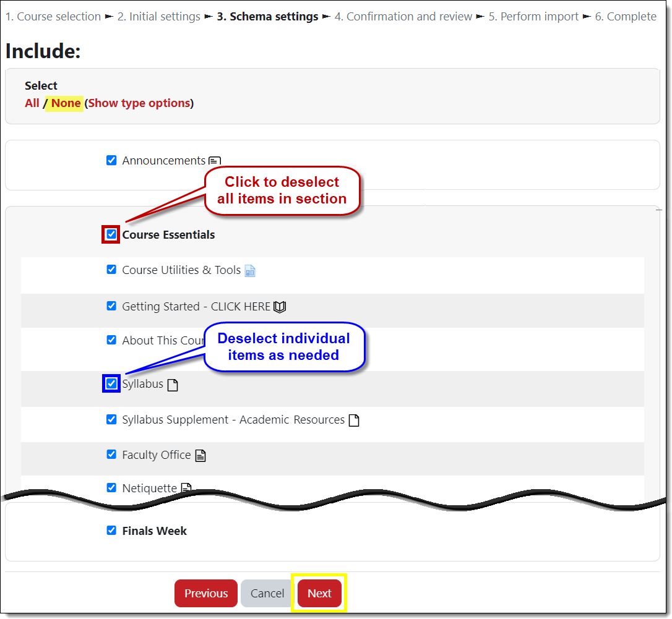Uncheck Syllabus Supplement - Academic Resources

tap(111, 419)
